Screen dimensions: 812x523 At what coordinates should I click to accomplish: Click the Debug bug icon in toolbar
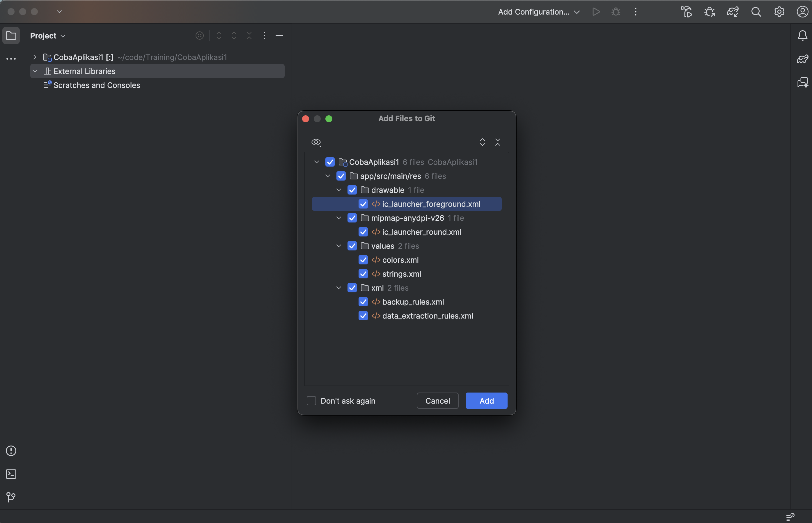pos(616,12)
